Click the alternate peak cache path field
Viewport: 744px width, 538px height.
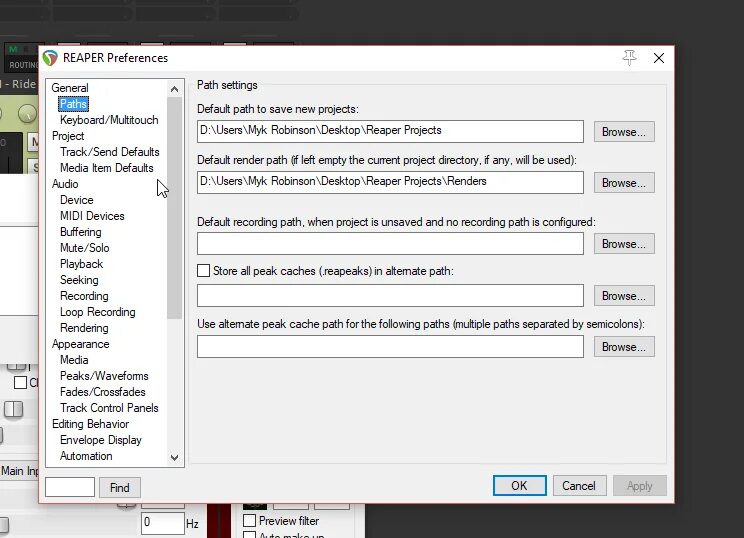[390, 296]
